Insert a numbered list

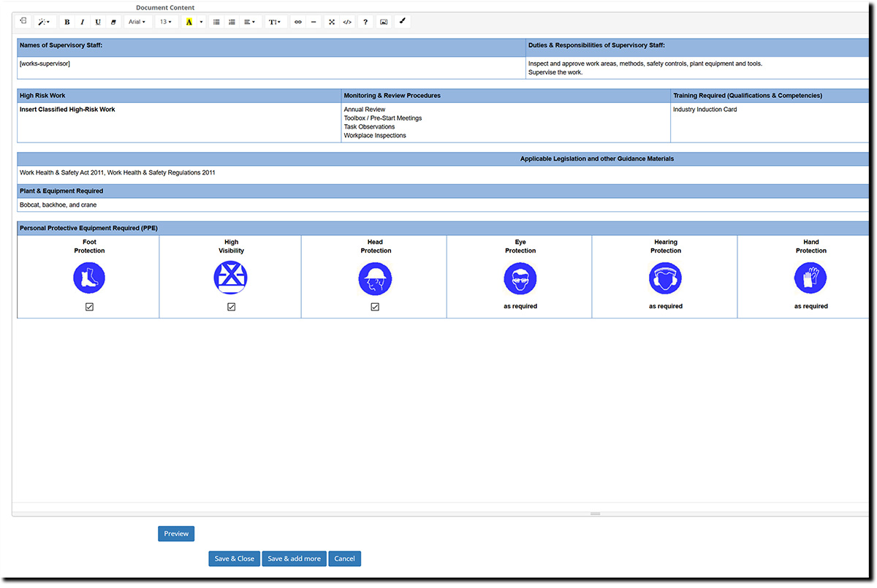click(232, 22)
